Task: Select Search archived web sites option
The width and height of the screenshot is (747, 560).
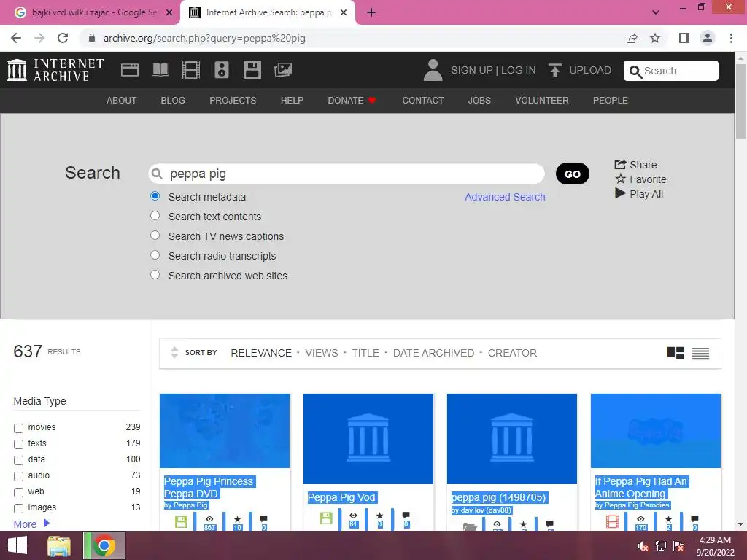Action: point(155,275)
